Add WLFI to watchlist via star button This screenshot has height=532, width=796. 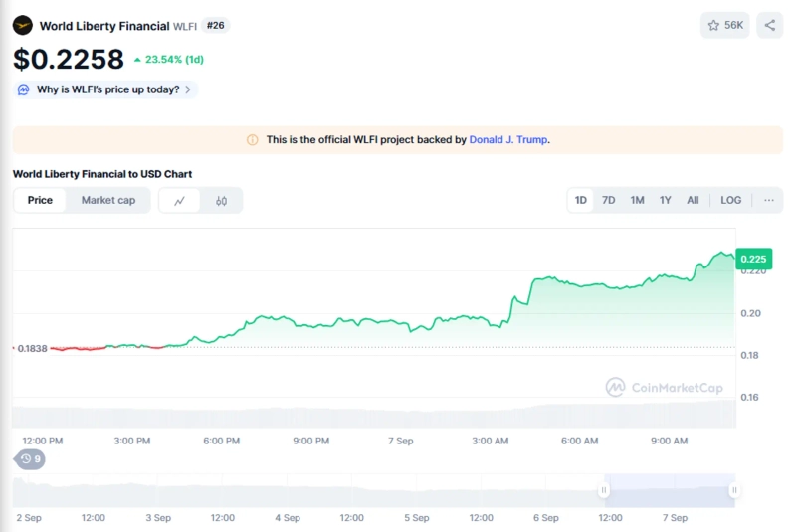coord(724,26)
